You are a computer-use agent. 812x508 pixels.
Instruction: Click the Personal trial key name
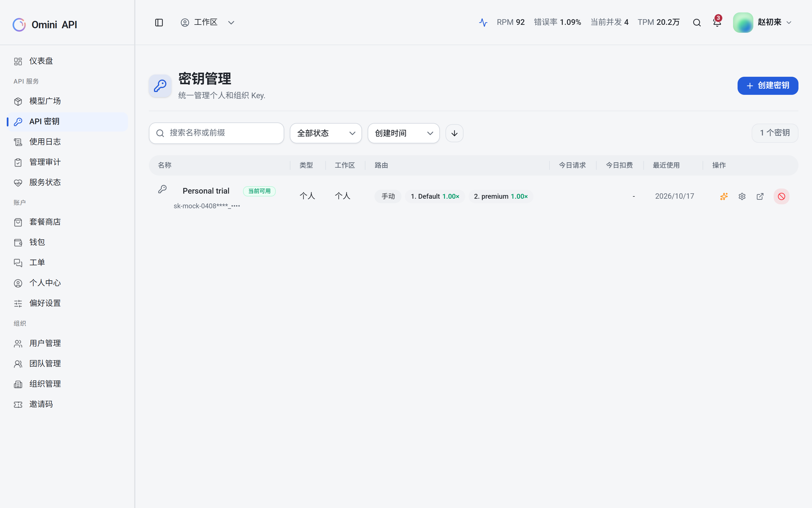coord(206,191)
